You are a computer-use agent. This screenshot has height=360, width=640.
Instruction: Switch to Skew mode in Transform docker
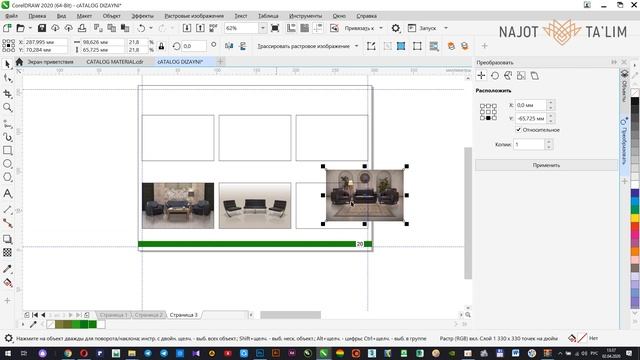pyautogui.click(x=534, y=76)
